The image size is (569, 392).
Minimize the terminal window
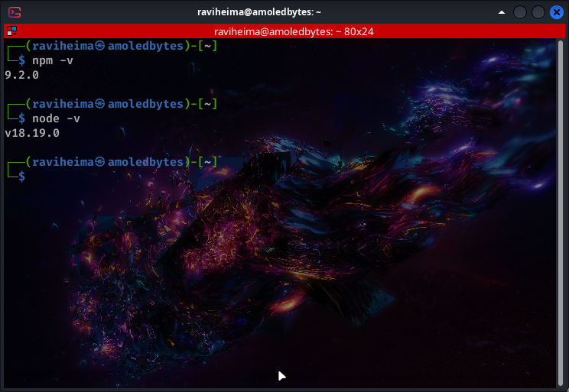coord(521,12)
